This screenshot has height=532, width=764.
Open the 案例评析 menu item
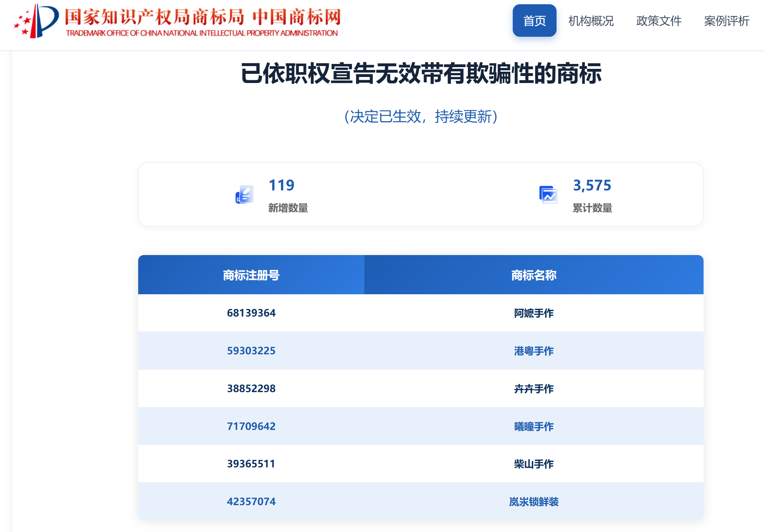click(x=727, y=21)
